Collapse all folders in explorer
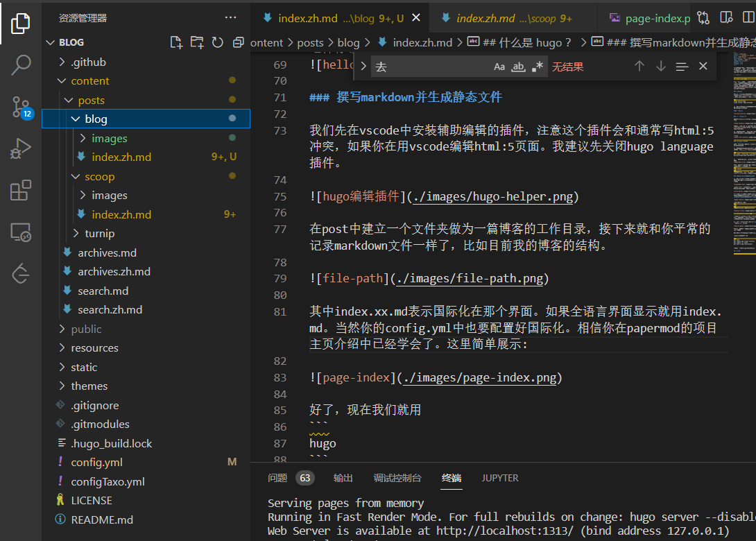The height and width of the screenshot is (541, 756). point(238,42)
